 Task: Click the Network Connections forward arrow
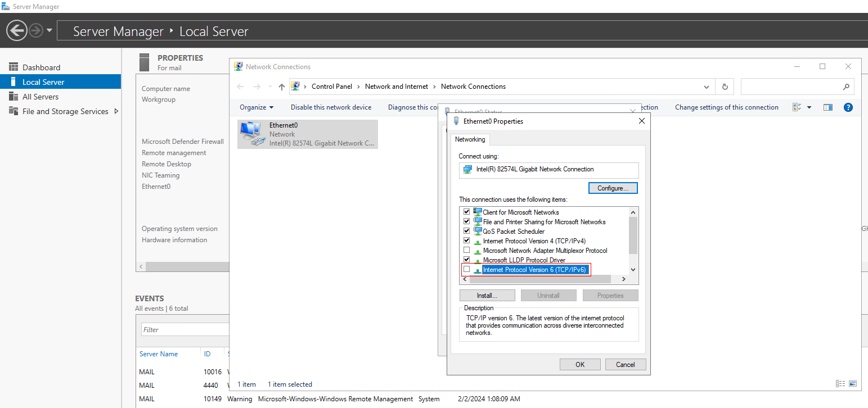click(257, 87)
